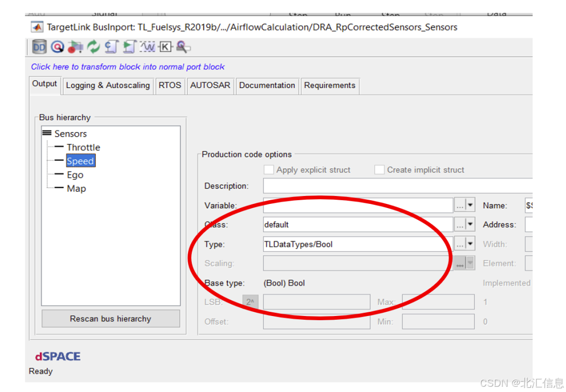Click the Max input field

pos(438,302)
